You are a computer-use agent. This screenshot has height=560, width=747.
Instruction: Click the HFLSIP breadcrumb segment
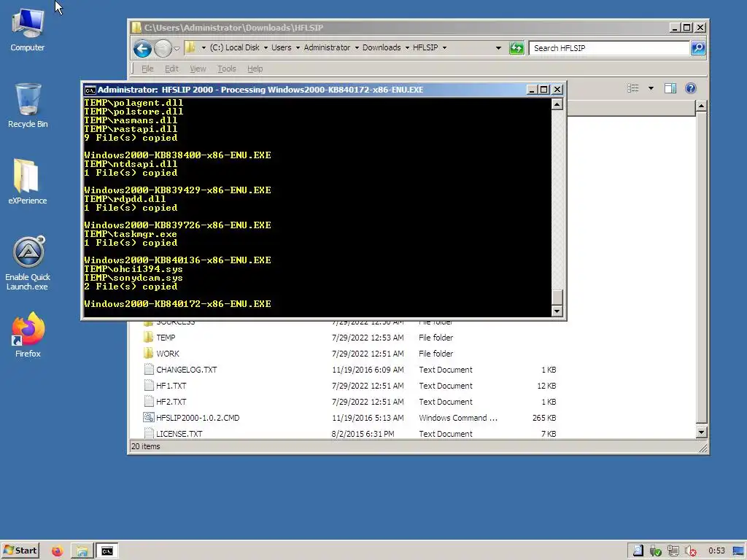coord(425,47)
